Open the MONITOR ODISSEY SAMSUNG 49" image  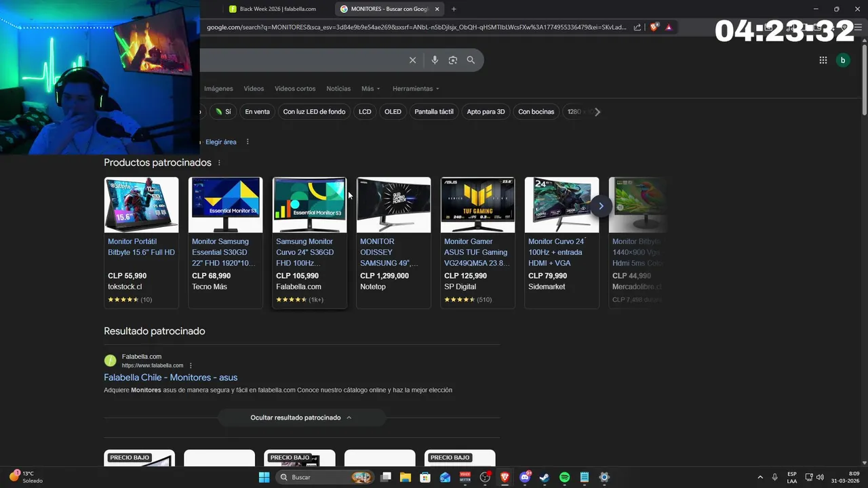pos(393,205)
